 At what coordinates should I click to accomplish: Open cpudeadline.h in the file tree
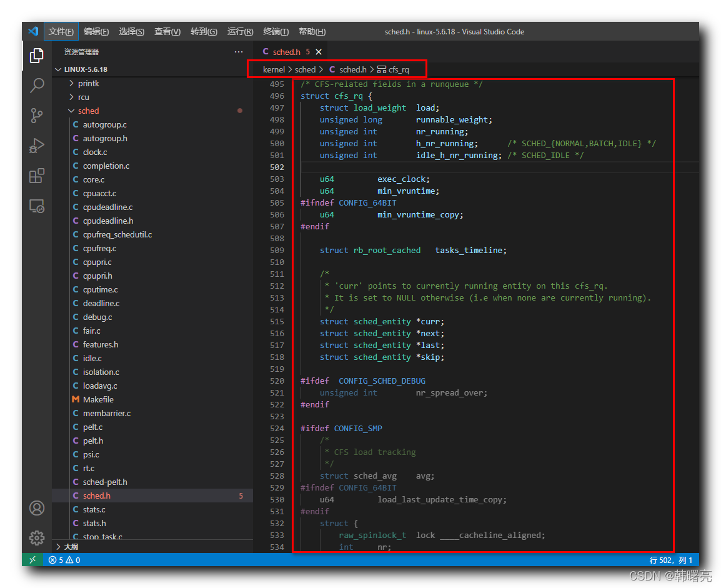[152, 221]
